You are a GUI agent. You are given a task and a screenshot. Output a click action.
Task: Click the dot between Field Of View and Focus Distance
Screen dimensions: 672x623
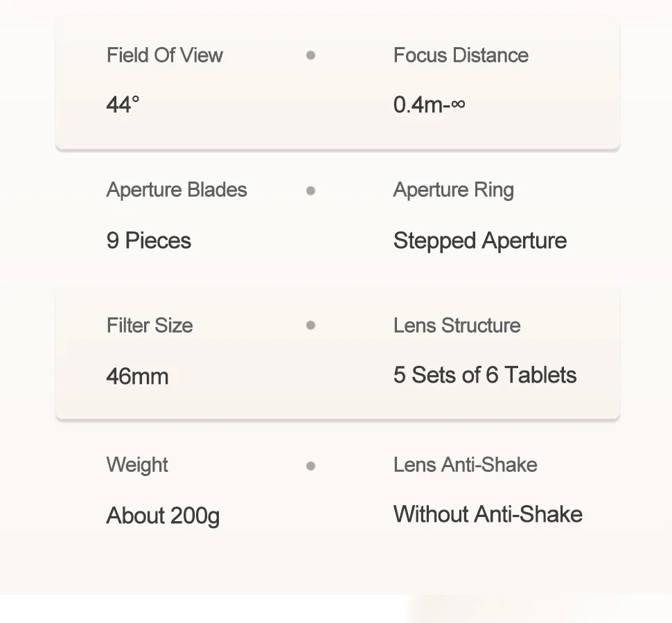point(311,55)
